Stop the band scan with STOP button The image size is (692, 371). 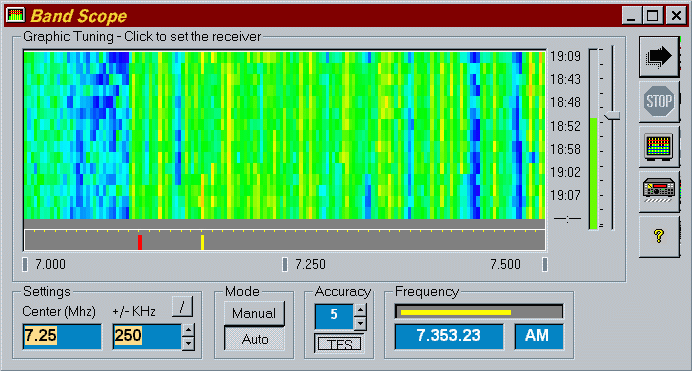[x=659, y=101]
